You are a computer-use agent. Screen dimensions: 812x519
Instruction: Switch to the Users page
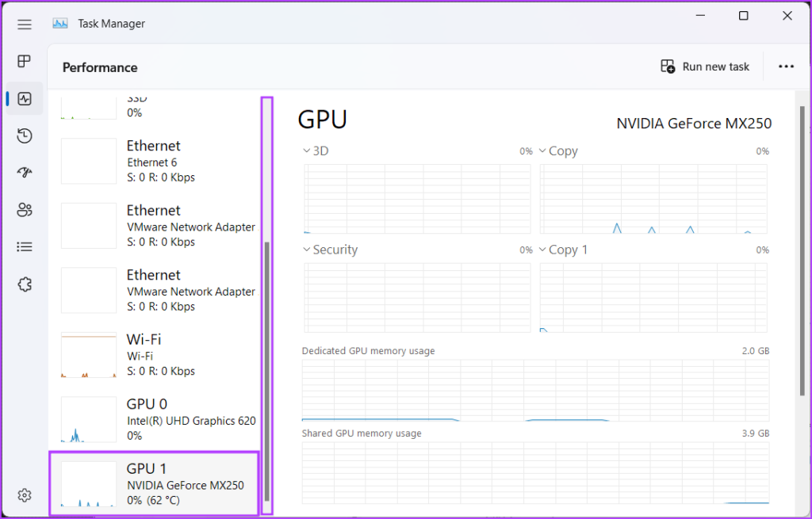pyautogui.click(x=25, y=210)
